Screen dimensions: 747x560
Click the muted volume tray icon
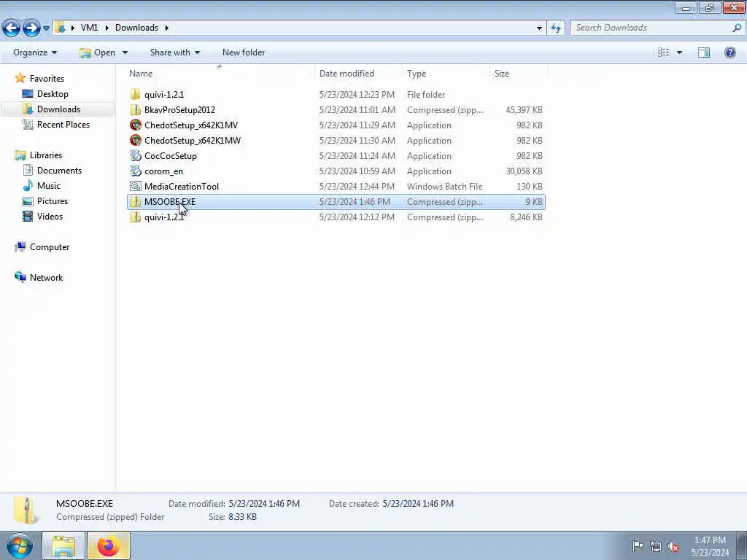tap(673, 546)
